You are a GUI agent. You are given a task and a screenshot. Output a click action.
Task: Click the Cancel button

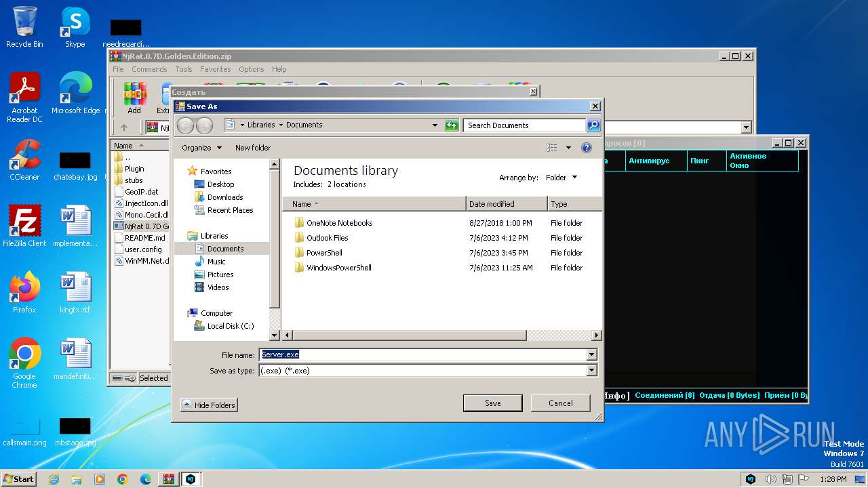click(560, 403)
